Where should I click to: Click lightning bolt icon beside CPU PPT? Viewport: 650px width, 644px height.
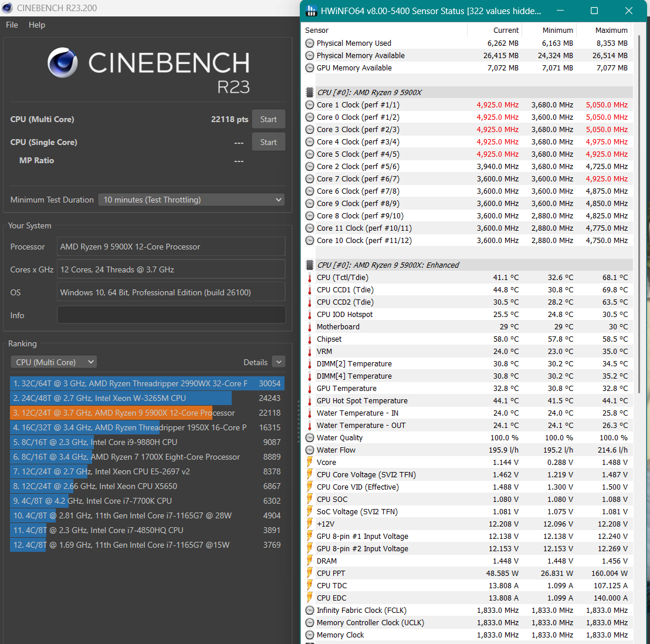(310, 574)
